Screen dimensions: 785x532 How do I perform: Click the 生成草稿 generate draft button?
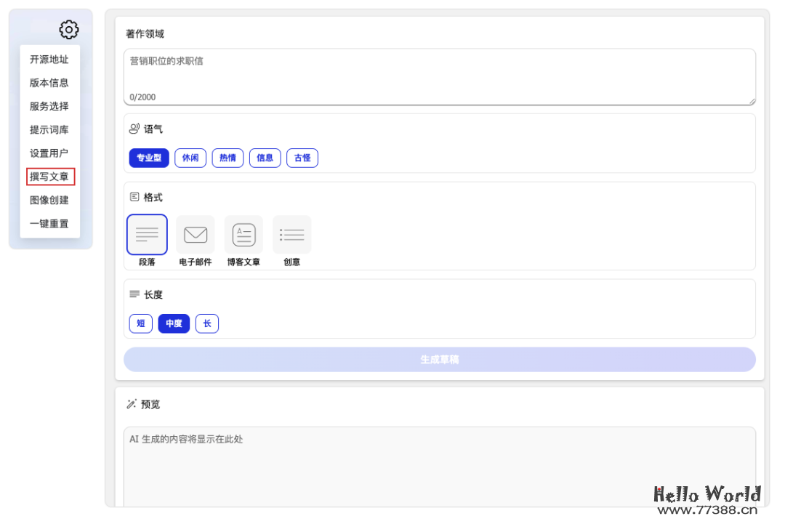click(439, 359)
